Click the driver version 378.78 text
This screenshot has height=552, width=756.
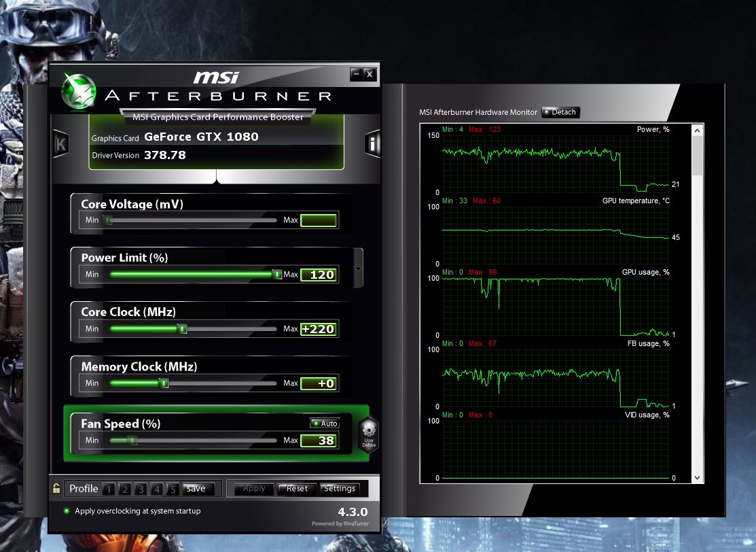click(x=165, y=155)
